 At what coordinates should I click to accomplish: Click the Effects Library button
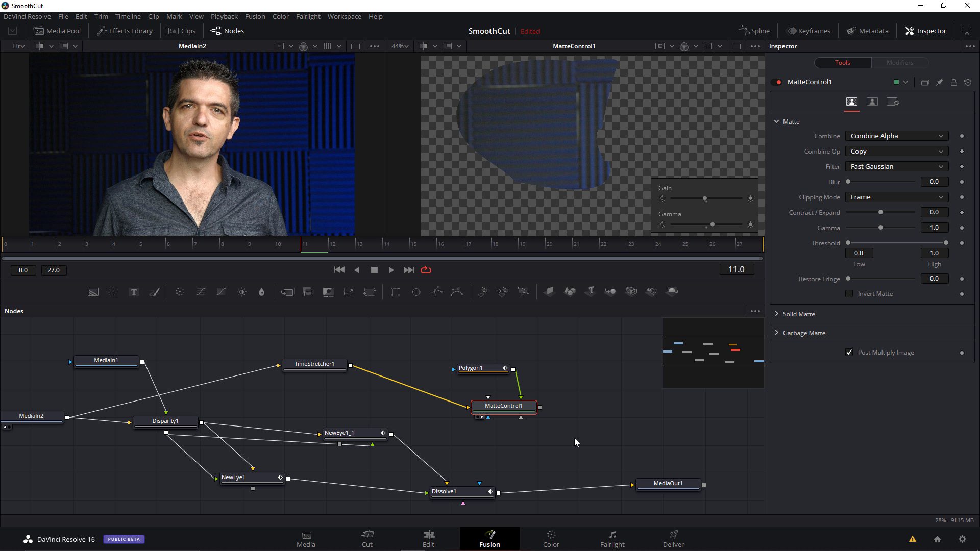[124, 30]
